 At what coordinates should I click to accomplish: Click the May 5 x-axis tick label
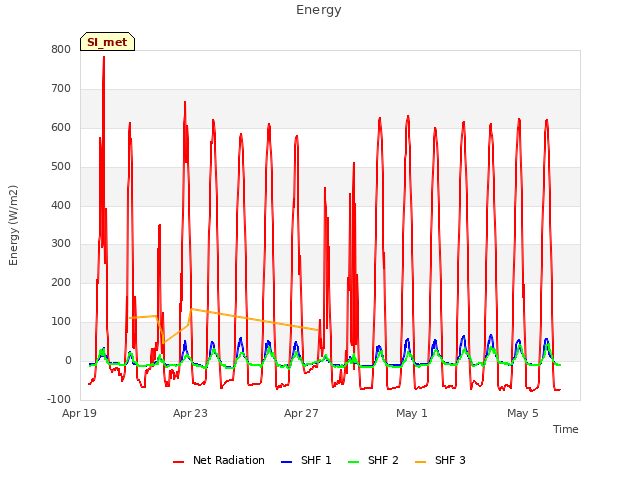point(523,413)
